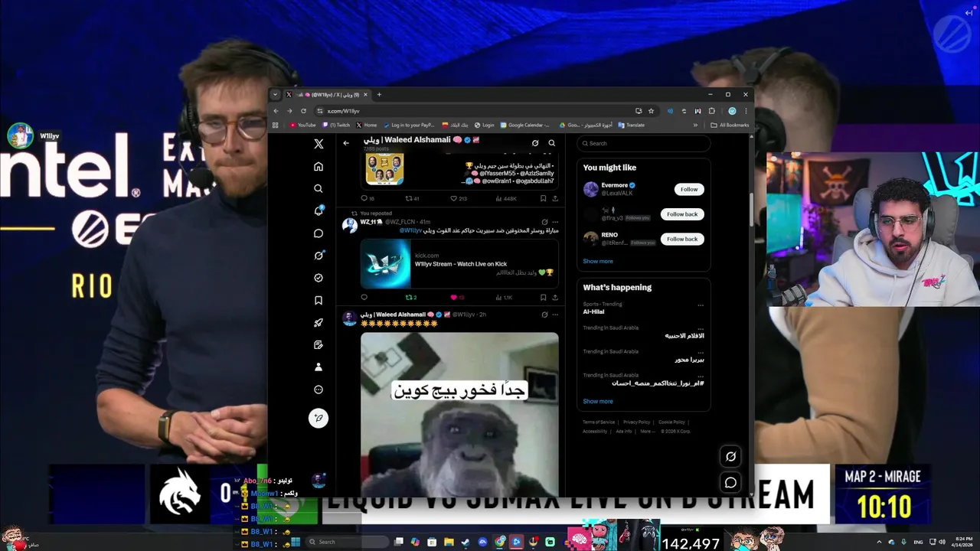Open three-dot menu on 2h Waleed post
This screenshot has width=980, height=551.
coord(555,315)
